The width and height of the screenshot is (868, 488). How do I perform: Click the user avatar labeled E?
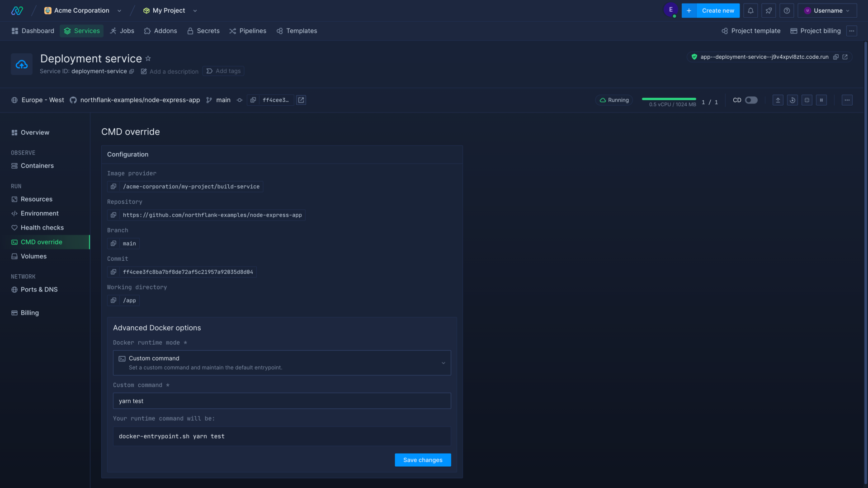[670, 9]
